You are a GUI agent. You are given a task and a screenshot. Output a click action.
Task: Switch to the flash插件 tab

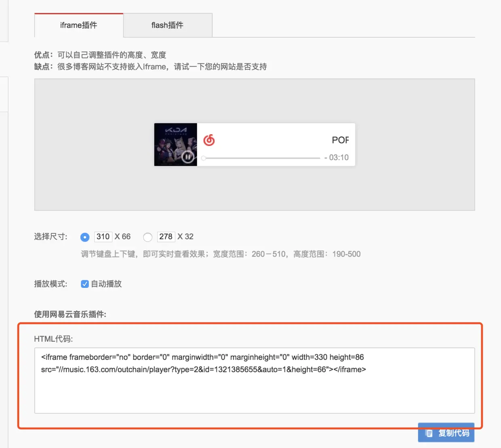pyautogui.click(x=168, y=25)
